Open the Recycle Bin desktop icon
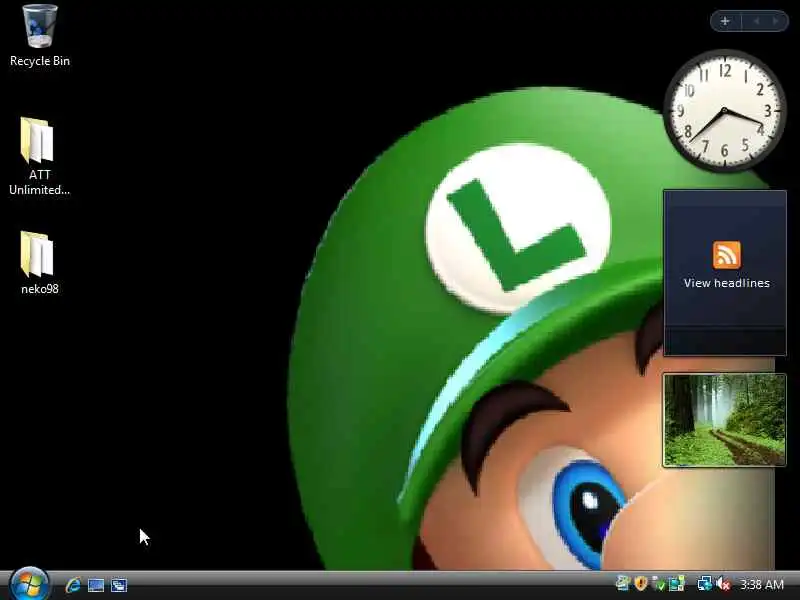Screen dimensions: 800x600 [x=39, y=35]
